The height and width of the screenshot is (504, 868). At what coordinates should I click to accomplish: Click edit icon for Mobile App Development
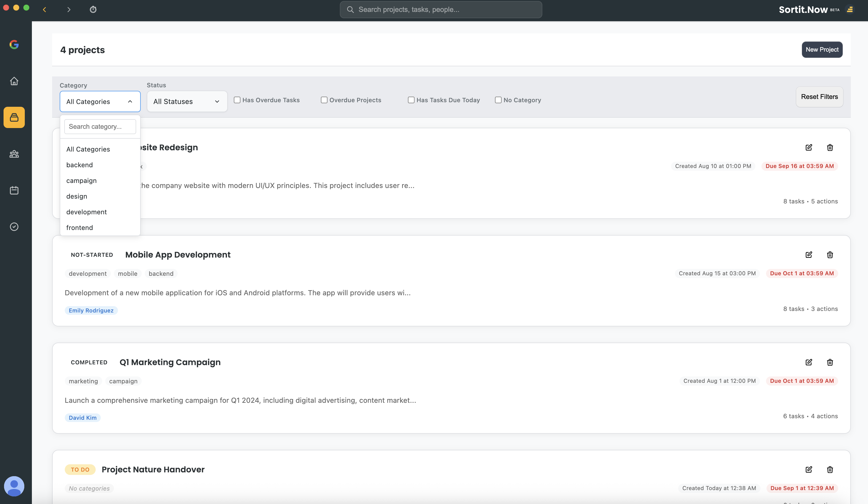tap(809, 255)
